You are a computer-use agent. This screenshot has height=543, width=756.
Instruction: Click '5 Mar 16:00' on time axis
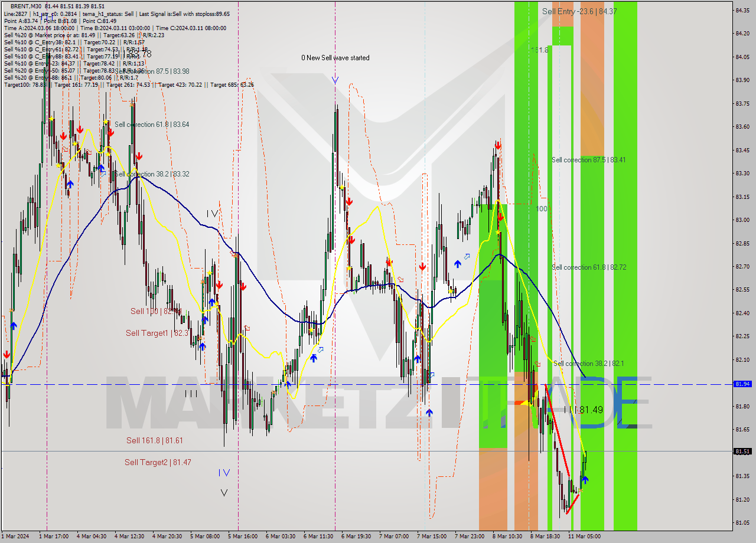coord(242,537)
